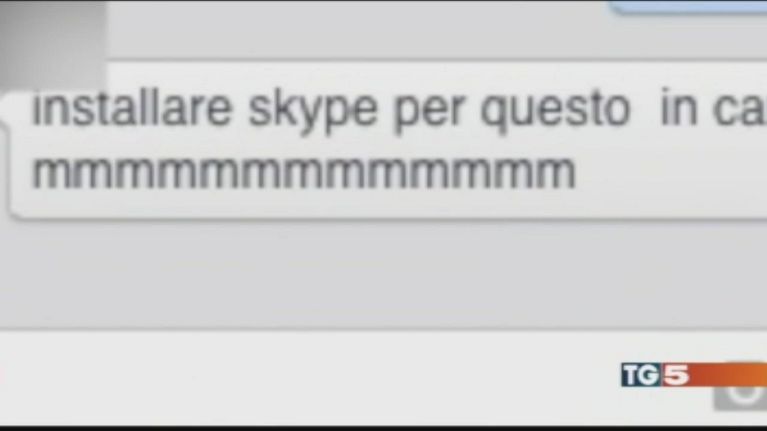Click the word "in" in the message
The image size is (767, 431).
[679, 111]
